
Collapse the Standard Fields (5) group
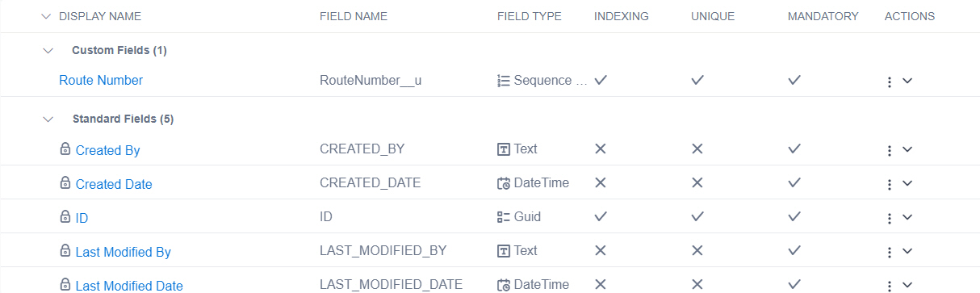coord(48,119)
